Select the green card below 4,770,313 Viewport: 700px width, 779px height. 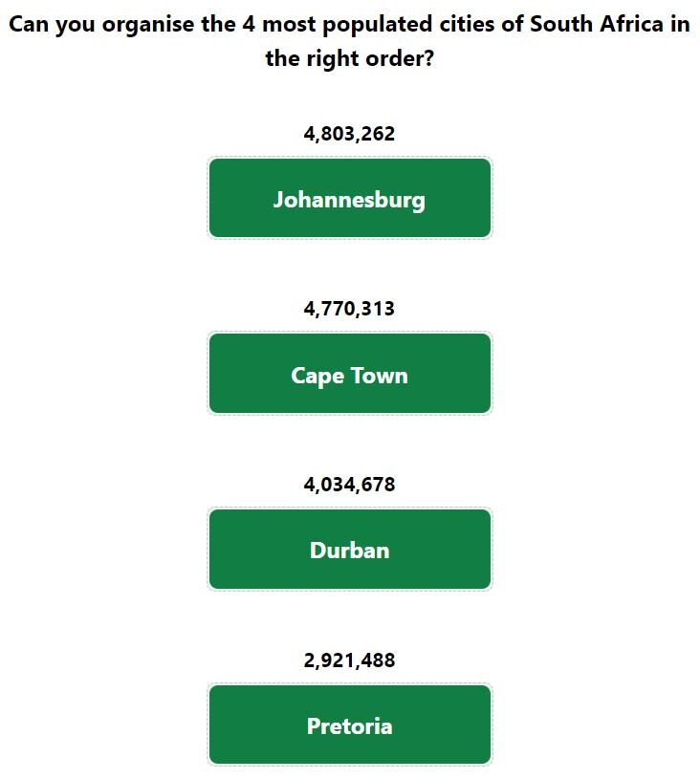coord(349,373)
